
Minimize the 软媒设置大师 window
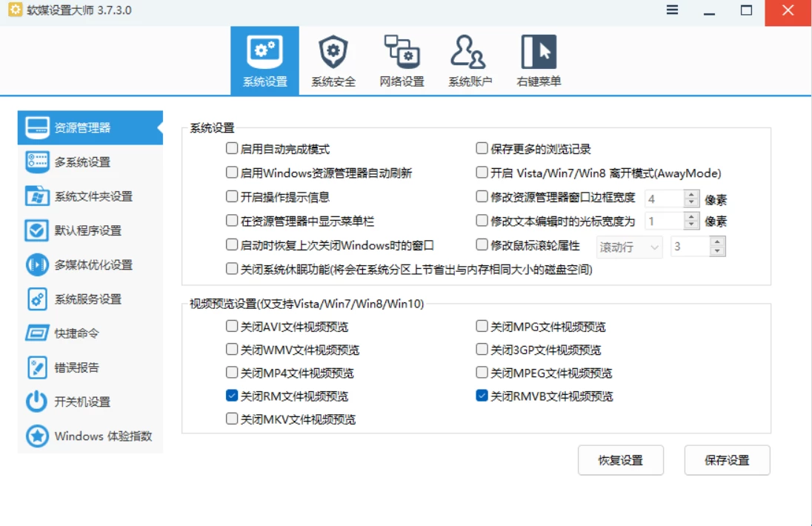[x=710, y=11]
